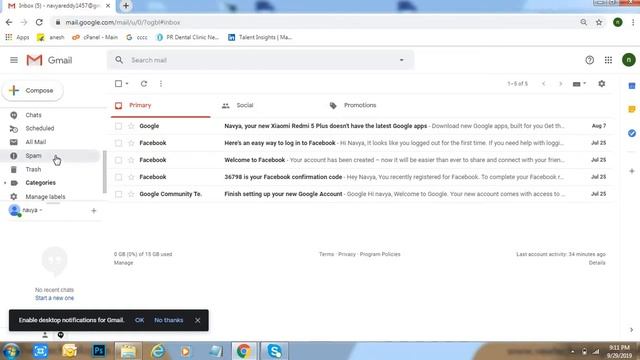Screen dimensions: 640x360
Task: Open the Hangouts contacts person icon
Action: click(x=45, y=335)
